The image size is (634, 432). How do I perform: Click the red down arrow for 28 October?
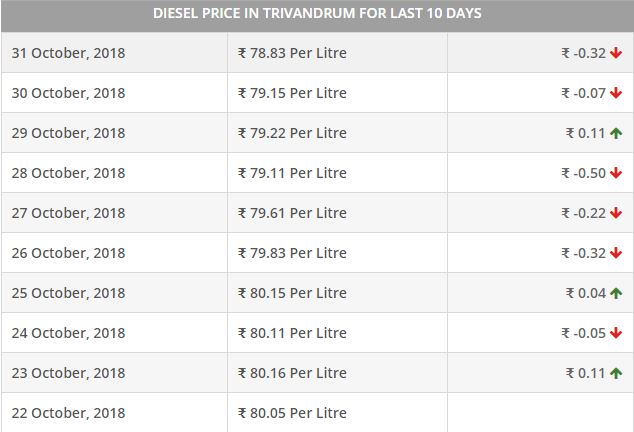point(616,173)
